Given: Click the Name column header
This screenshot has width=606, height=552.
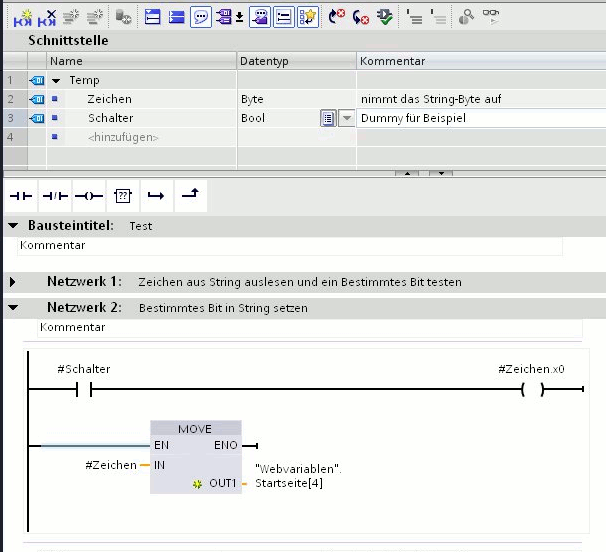Looking at the screenshot, I should click(141, 61).
